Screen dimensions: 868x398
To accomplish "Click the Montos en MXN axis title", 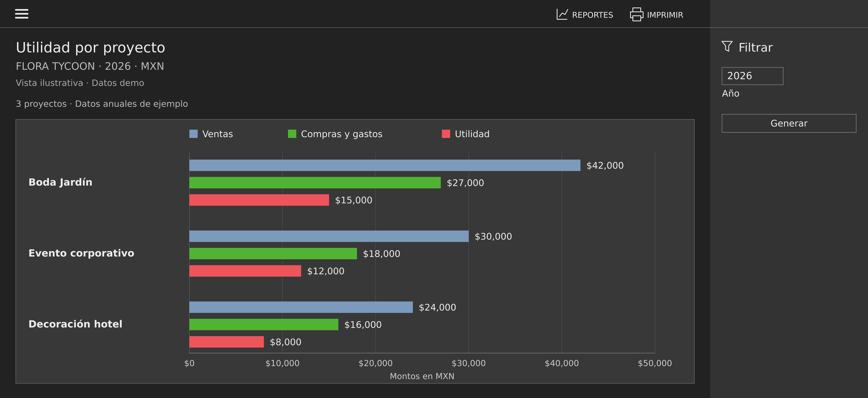I will 422,376.
